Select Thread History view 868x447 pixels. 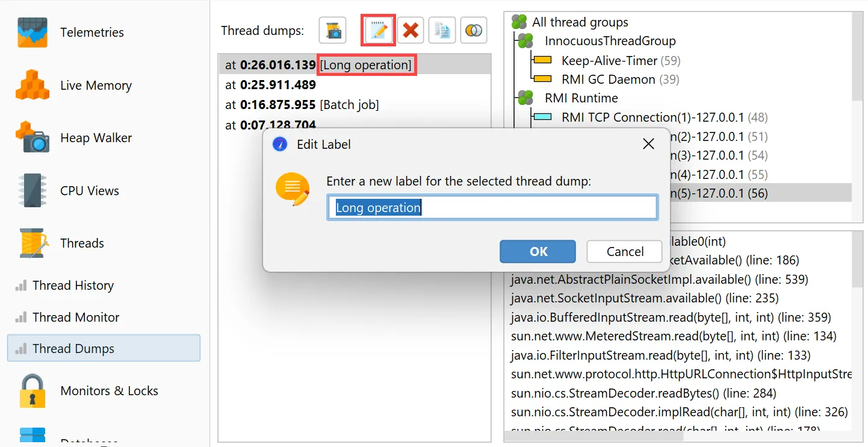(x=73, y=286)
